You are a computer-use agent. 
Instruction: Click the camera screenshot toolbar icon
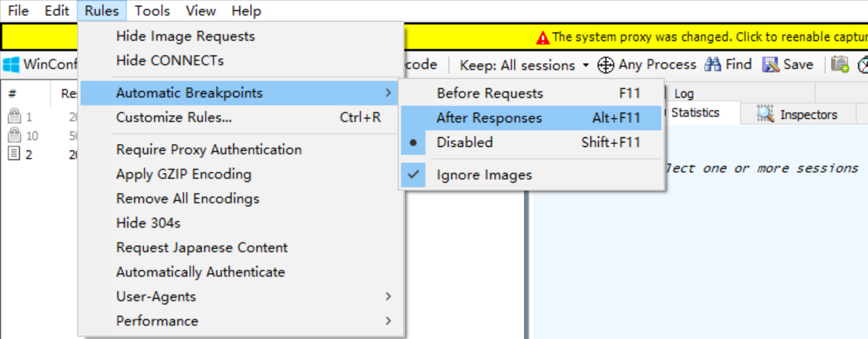840,65
